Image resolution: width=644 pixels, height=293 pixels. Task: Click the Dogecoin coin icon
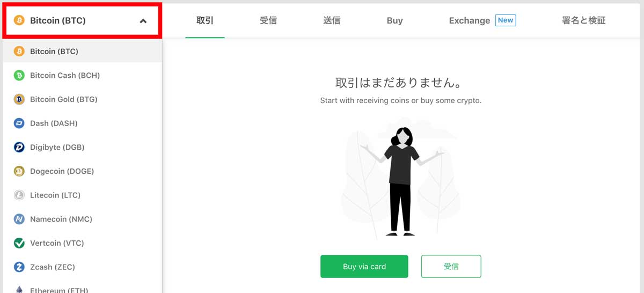click(x=19, y=171)
